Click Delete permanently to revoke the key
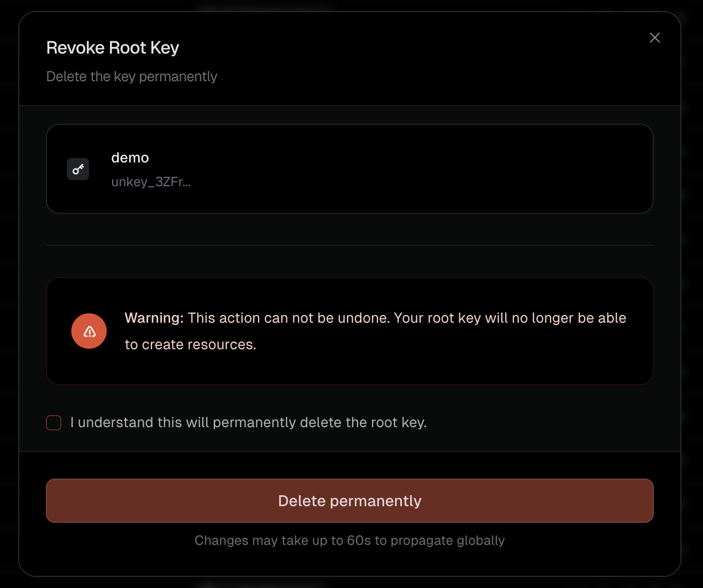This screenshot has height=588, width=703. [x=349, y=501]
